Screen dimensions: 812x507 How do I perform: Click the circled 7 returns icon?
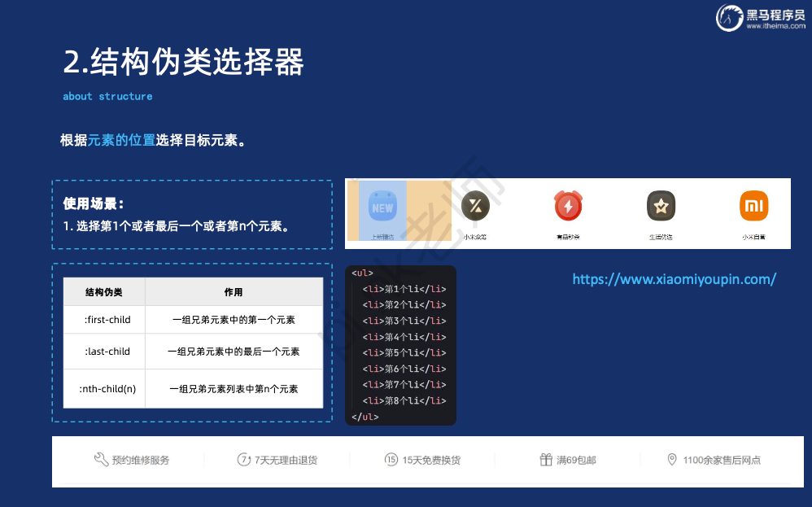point(243,459)
